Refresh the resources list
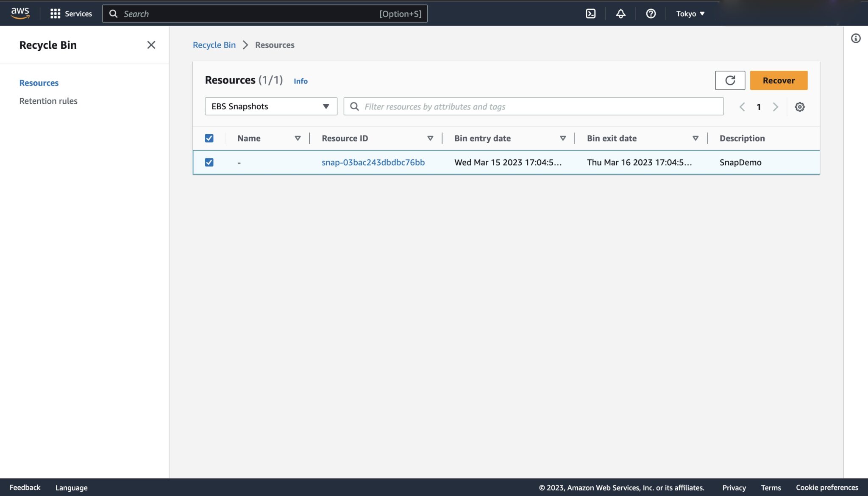868x496 pixels. [730, 80]
